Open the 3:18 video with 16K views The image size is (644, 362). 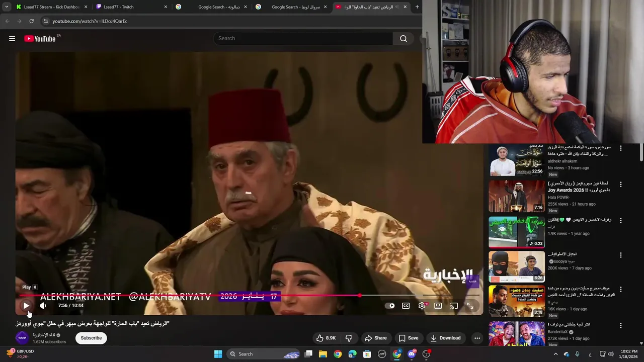click(517, 301)
